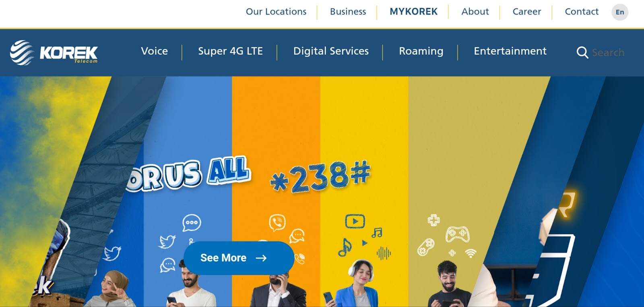Click the video play icon in banner
Image resolution: width=644 pixels, height=307 pixels.
(x=355, y=221)
